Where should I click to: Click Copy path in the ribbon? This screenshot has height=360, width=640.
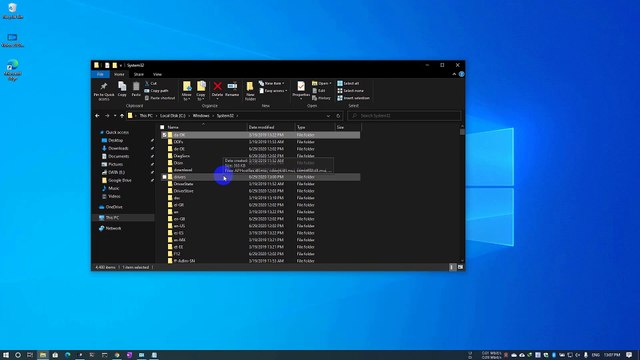pos(156,91)
